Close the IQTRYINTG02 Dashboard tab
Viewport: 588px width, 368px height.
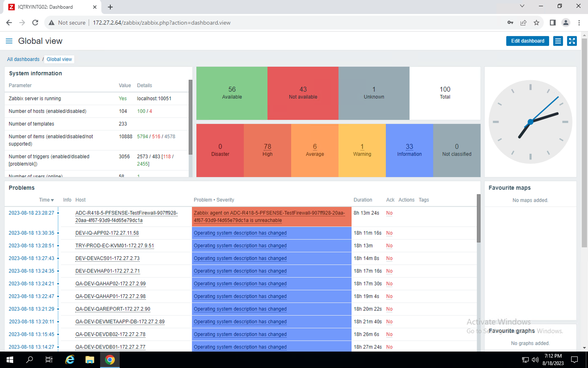95,7
